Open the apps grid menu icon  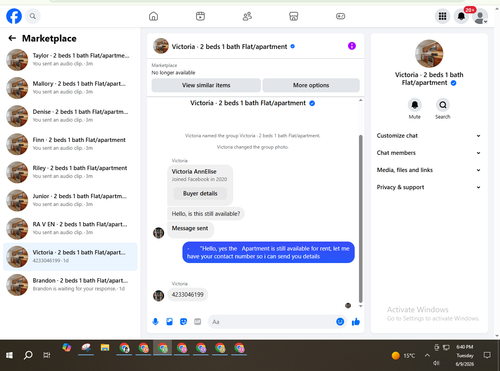pos(442,16)
